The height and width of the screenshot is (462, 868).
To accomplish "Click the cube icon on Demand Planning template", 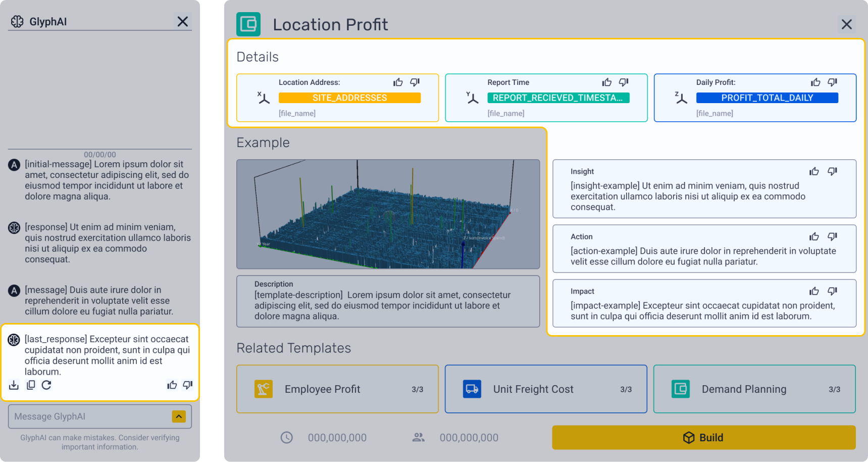I will (x=680, y=389).
